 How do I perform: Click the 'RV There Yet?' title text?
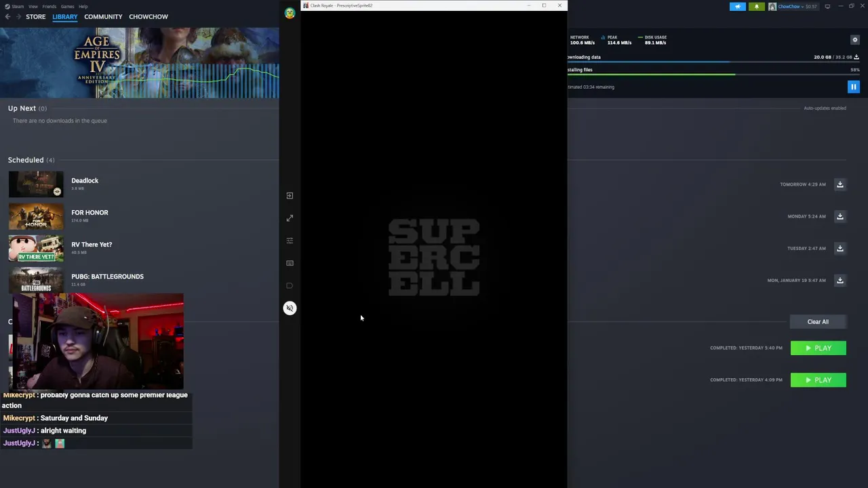point(92,245)
